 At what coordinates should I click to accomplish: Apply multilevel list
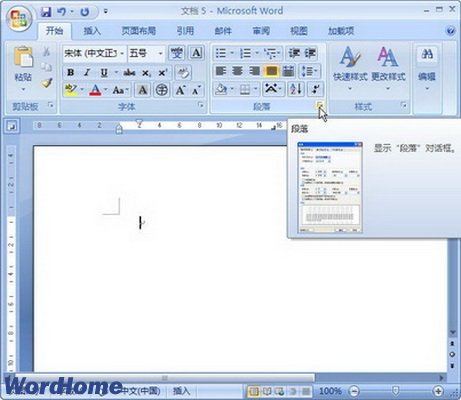point(270,53)
